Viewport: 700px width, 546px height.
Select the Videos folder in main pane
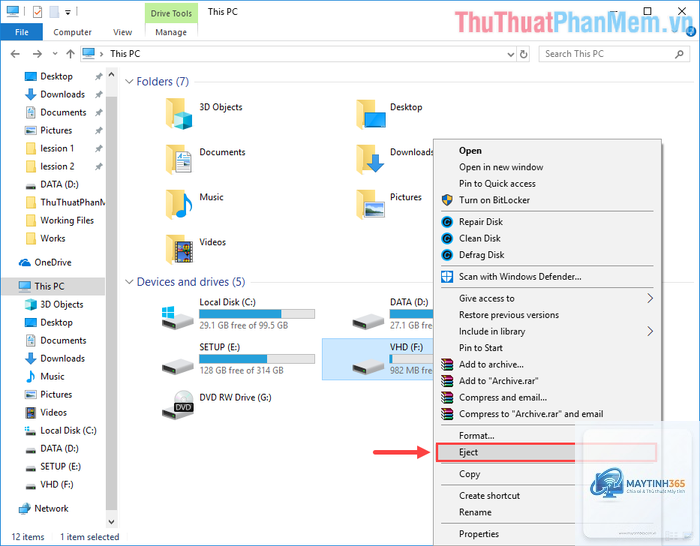(x=196, y=249)
